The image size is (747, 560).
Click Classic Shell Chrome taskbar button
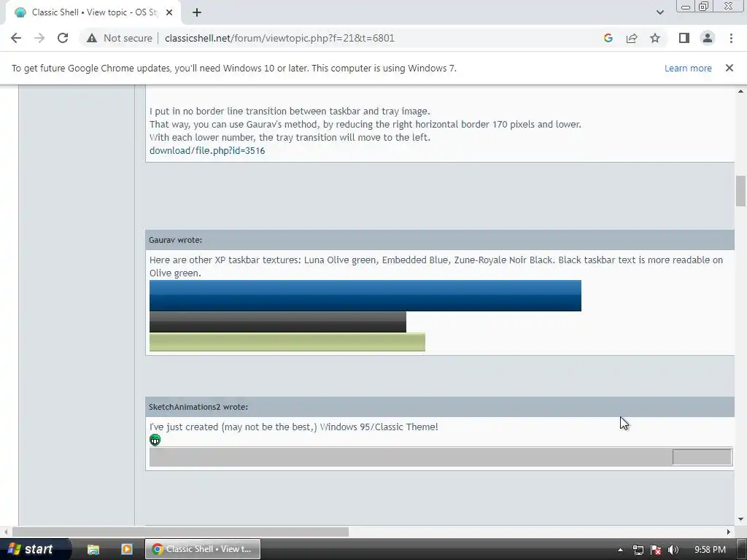[x=203, y=549]
